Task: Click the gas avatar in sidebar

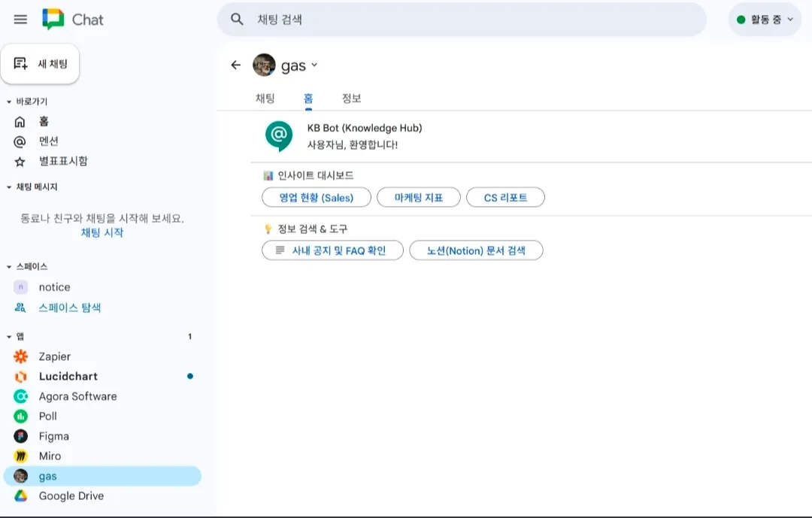Action: pyautogui.click(x=21, y=476)
